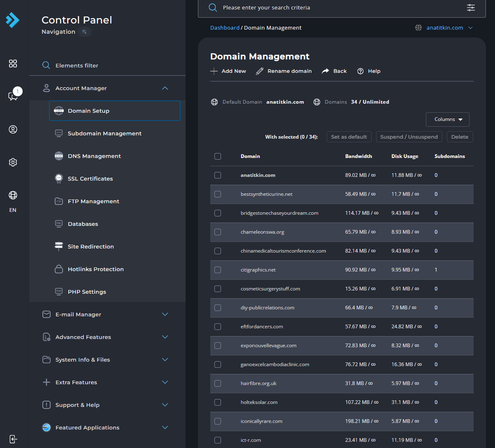The image size is (495, 448).
Task: Click the Suspend / Unsuspend button
Action: 409,137
